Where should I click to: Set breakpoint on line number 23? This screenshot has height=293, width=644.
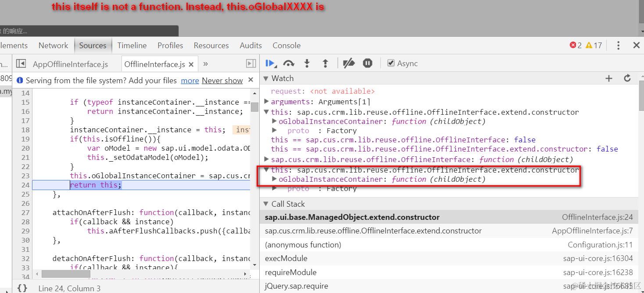point(25,176)
